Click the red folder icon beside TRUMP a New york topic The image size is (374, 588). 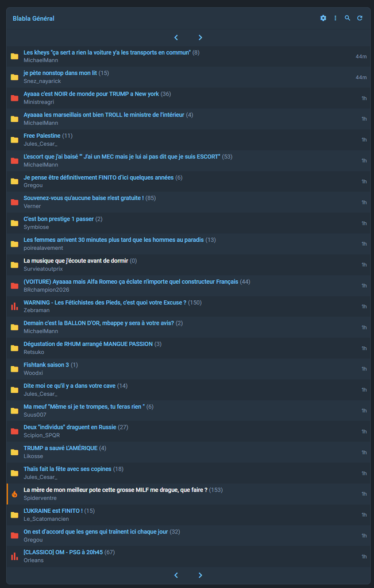(x=14, y=98)
